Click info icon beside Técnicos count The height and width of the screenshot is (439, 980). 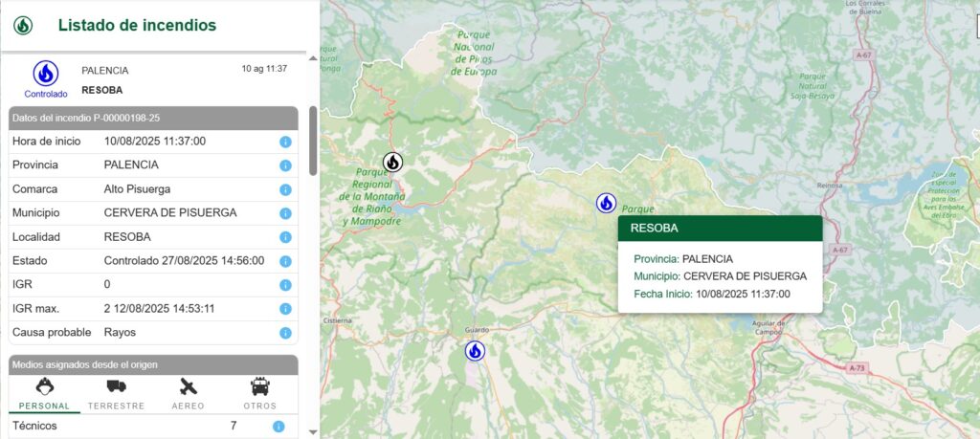coord(278,427)
